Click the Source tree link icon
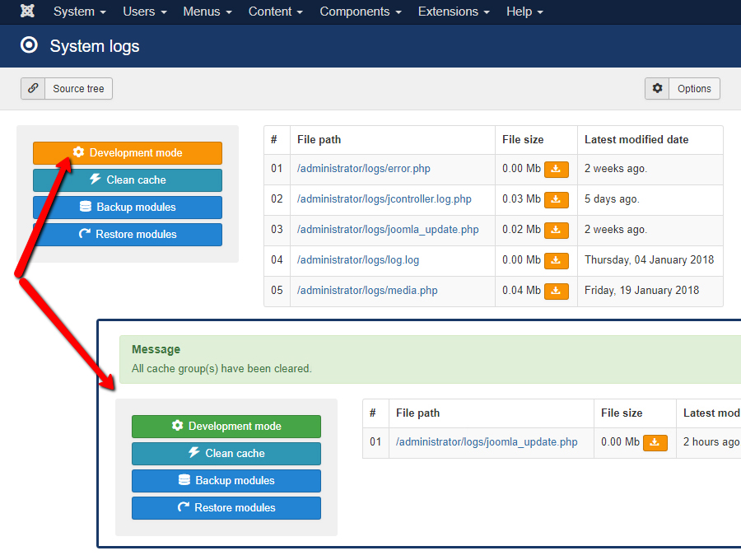Image resolution: width=741 pixels, height=560 pixels. tap(34, 89)
